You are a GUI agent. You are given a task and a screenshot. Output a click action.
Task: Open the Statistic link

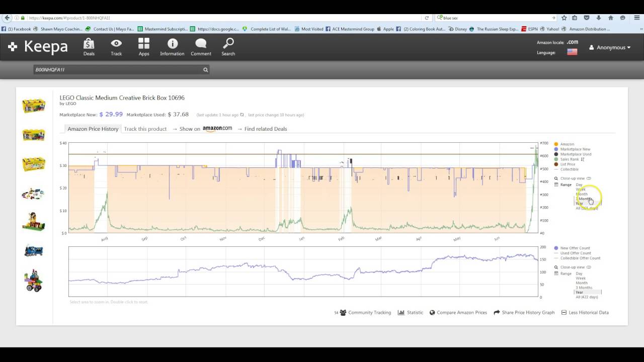410,312
